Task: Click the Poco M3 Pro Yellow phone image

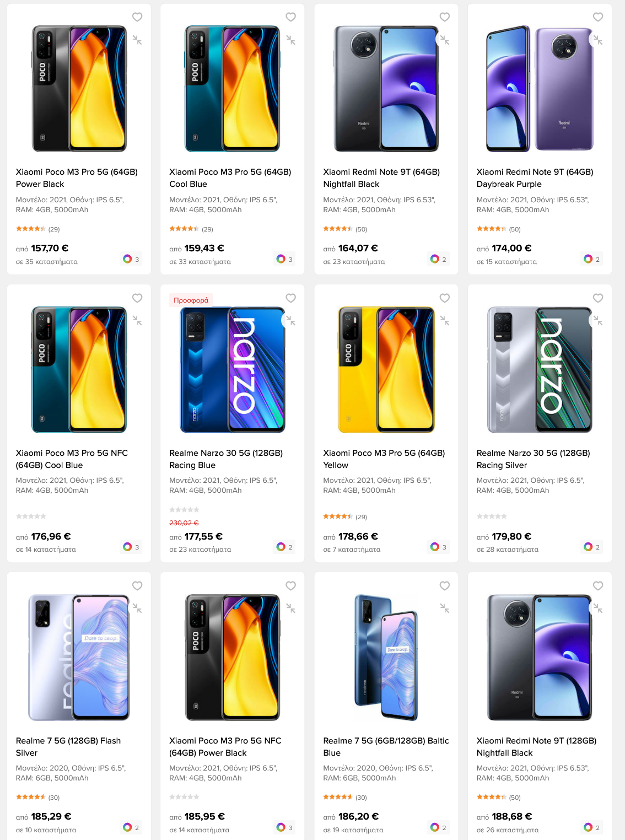Action: (x=386, y=369)
